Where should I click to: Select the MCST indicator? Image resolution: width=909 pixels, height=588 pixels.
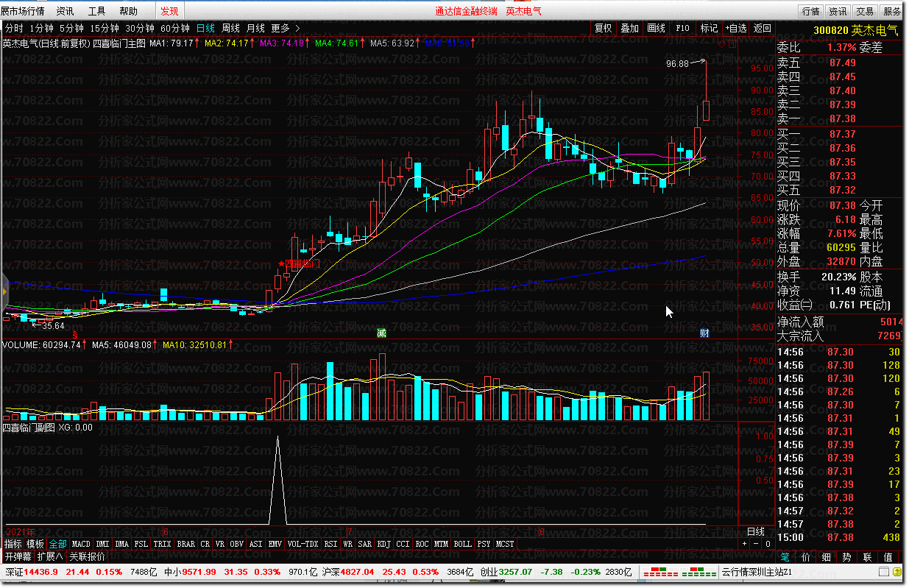(506, 544)
